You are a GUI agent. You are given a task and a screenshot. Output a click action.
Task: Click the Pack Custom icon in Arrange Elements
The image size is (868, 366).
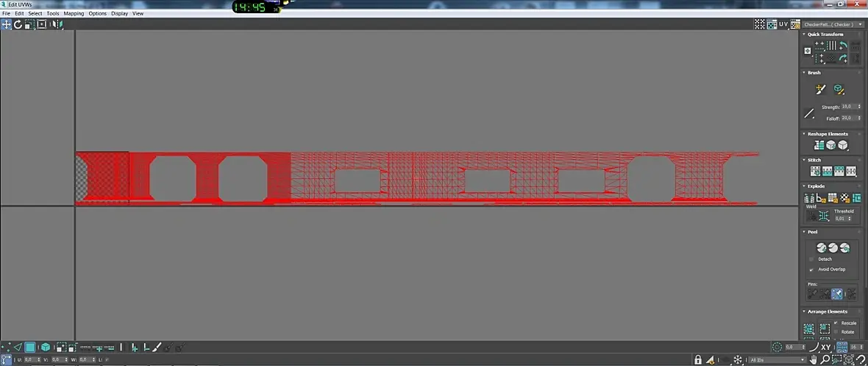(x=808, y=329)
